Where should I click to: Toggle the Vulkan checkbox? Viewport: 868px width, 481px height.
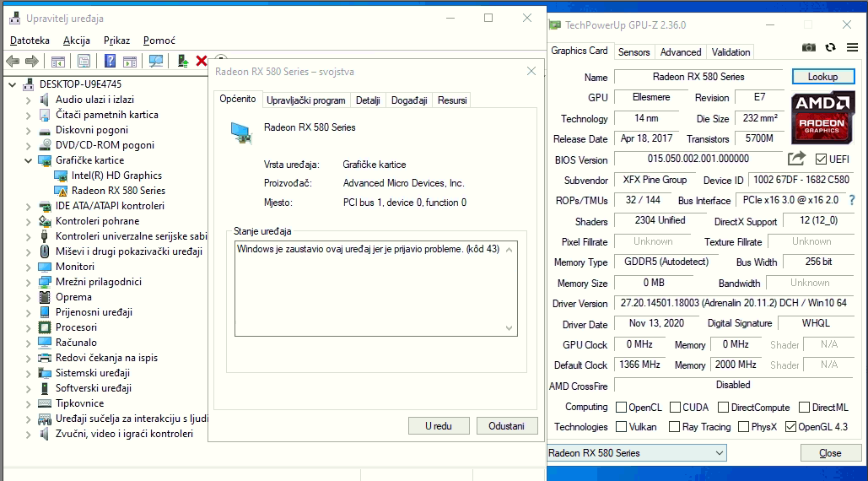coord(622,427)
